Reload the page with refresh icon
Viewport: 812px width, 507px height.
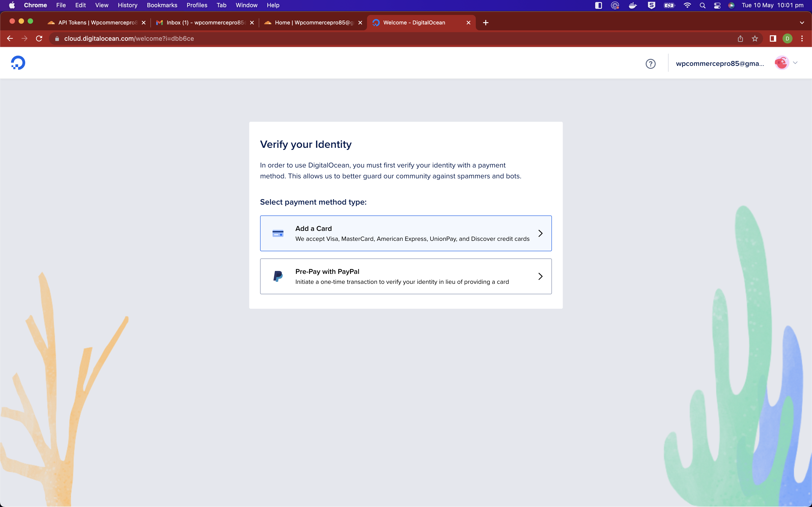coord(39,38)
